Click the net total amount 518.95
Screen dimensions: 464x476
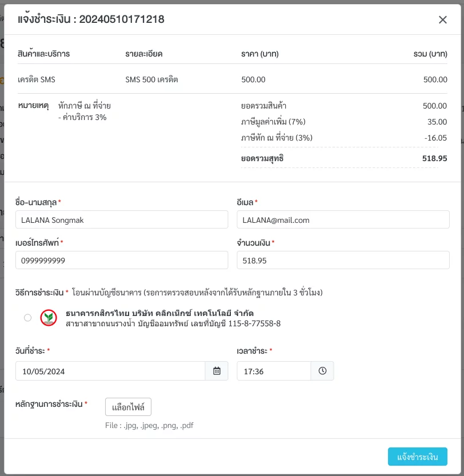[x=434, y=158]
